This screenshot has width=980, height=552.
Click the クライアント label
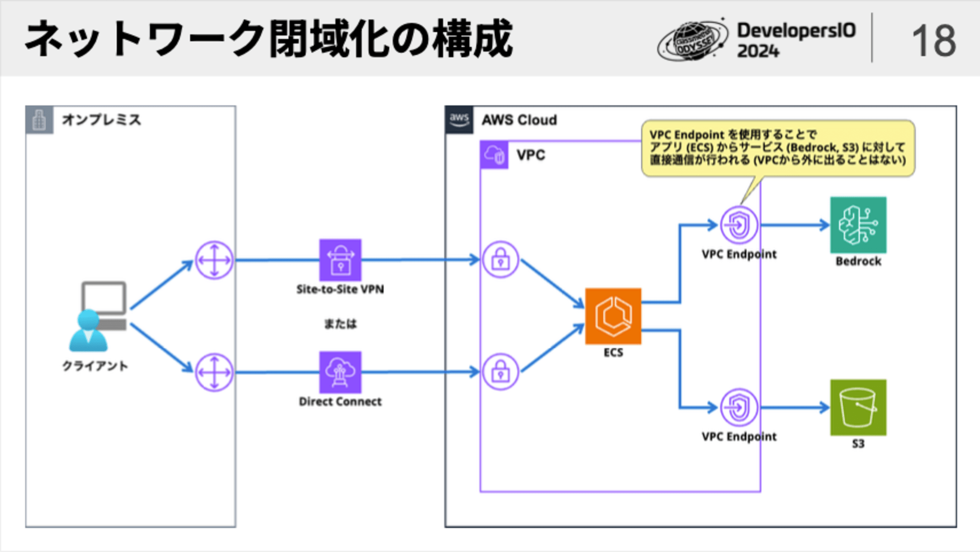pyautogui.click(x=95, y=366)
